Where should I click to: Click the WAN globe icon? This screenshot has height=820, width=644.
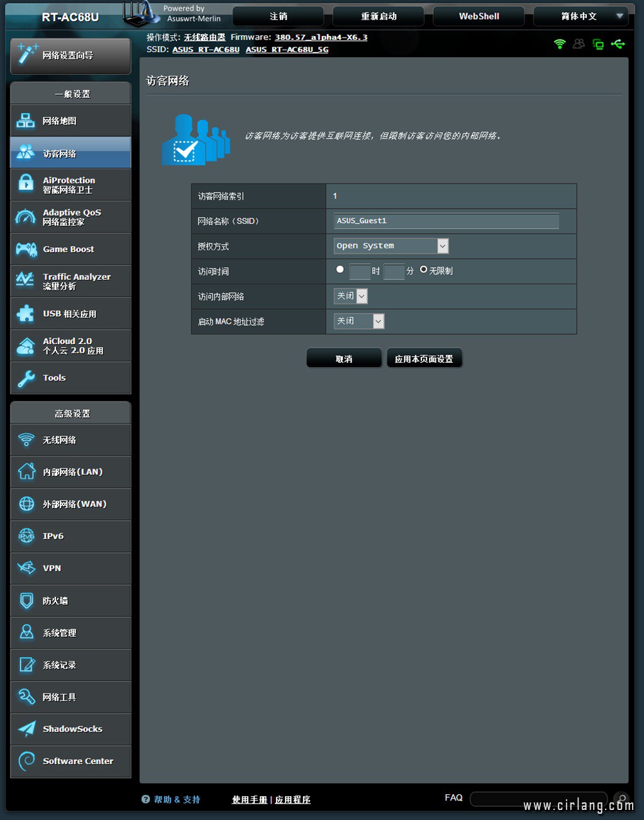[26, 504]
